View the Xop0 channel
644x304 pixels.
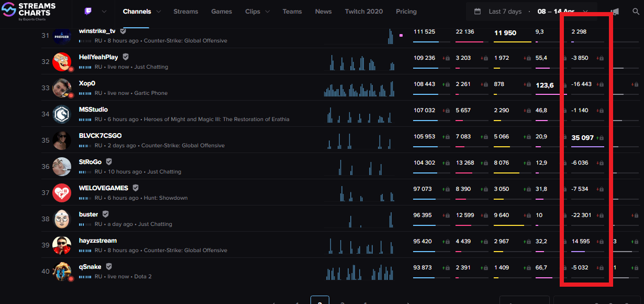click(87, 83)
